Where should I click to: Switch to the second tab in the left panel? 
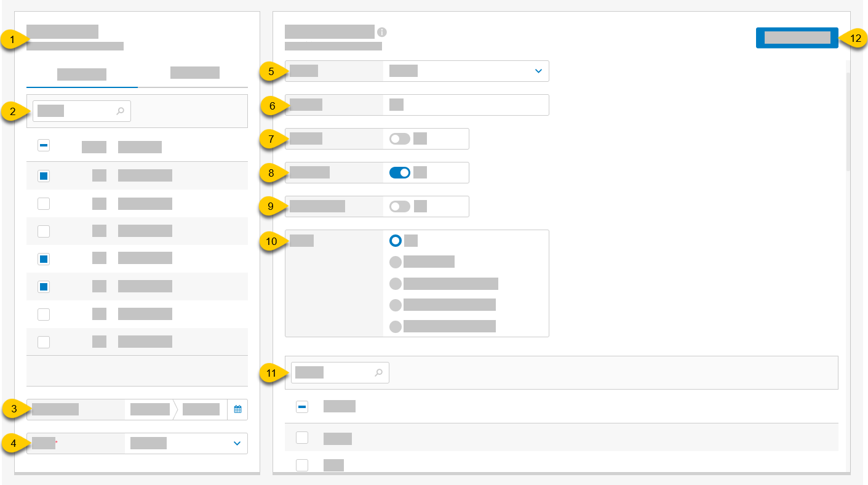(x=194, y=72)
